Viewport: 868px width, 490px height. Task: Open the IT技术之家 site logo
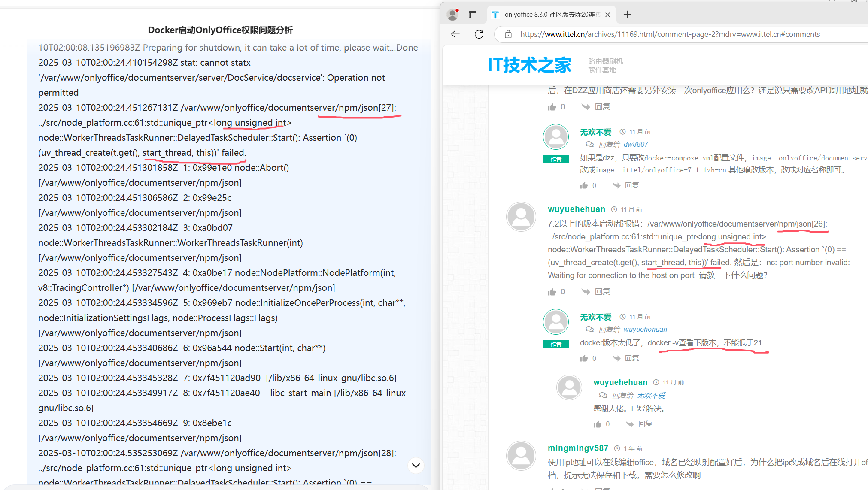(x=530, y=65)
